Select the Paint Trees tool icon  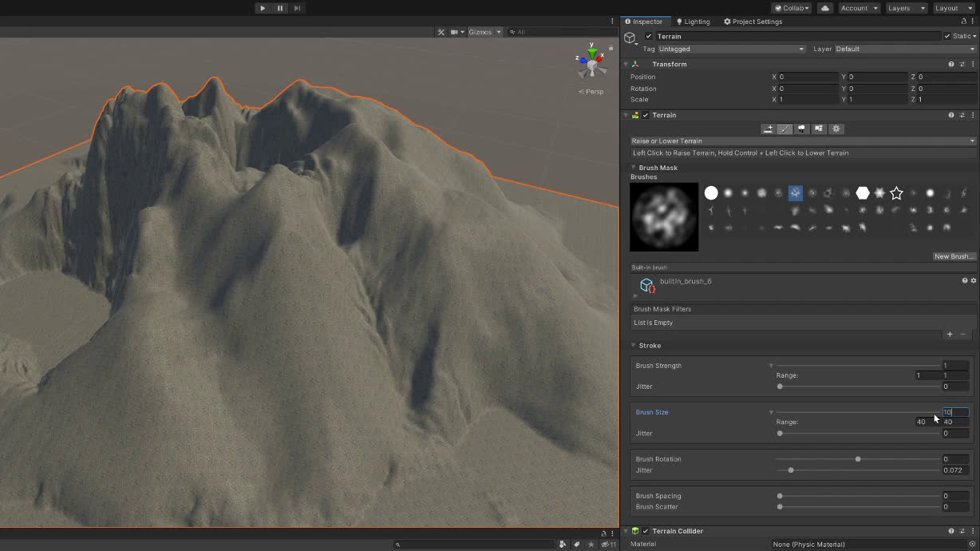click(x=802, y=129)
